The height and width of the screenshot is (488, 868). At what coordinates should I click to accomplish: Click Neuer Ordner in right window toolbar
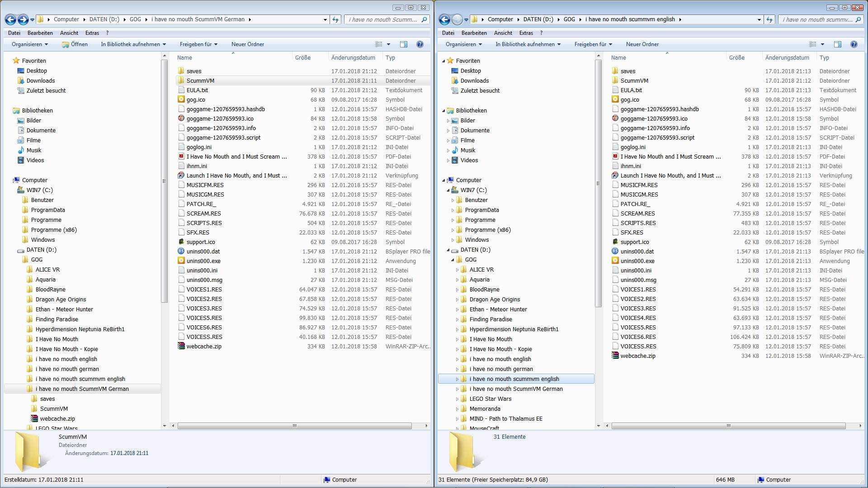(x=642, y=44)
